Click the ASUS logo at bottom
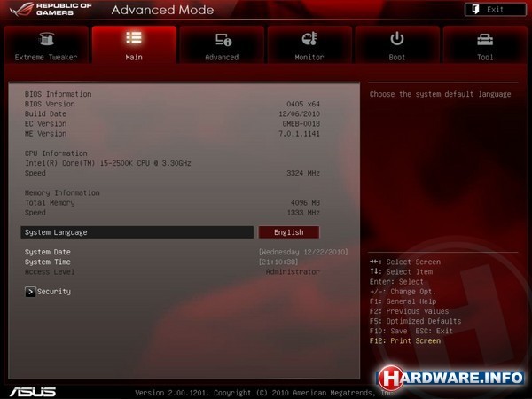The image size is (532, 399). (33, 391)
